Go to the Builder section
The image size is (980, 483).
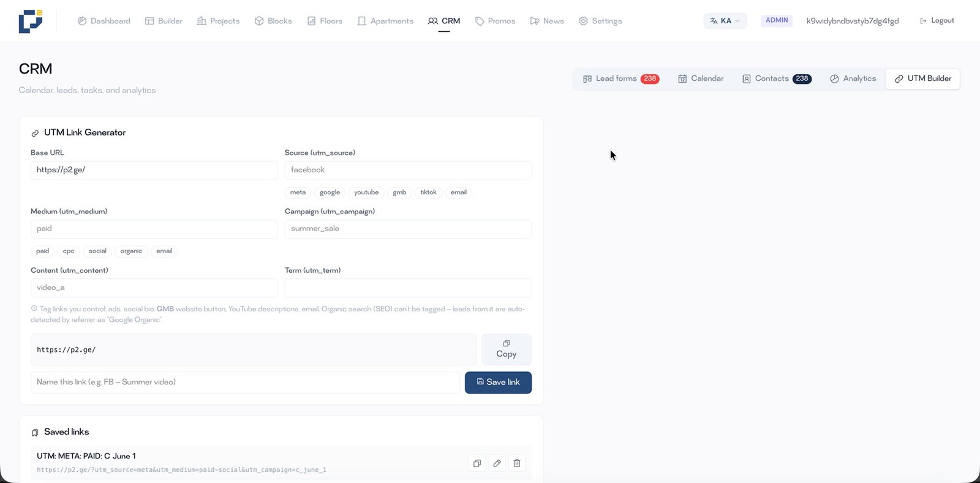(164, 21)
